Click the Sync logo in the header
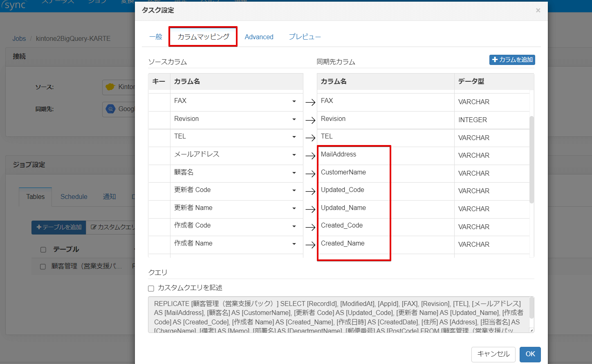The image size is (592, 364). click(x=13, y=5)
